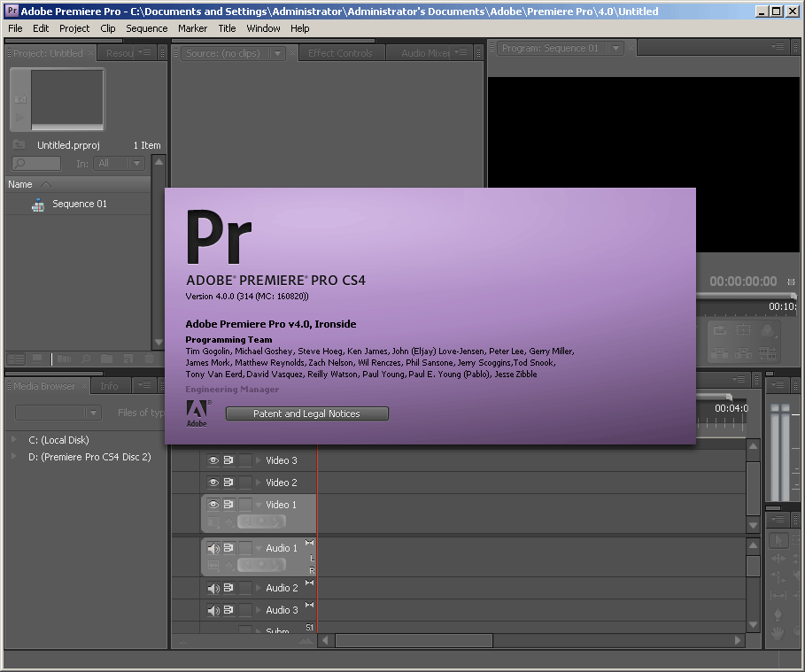Click the Project panel preview thumbnail
Viewport: 805px width, 672px height.
67,98
